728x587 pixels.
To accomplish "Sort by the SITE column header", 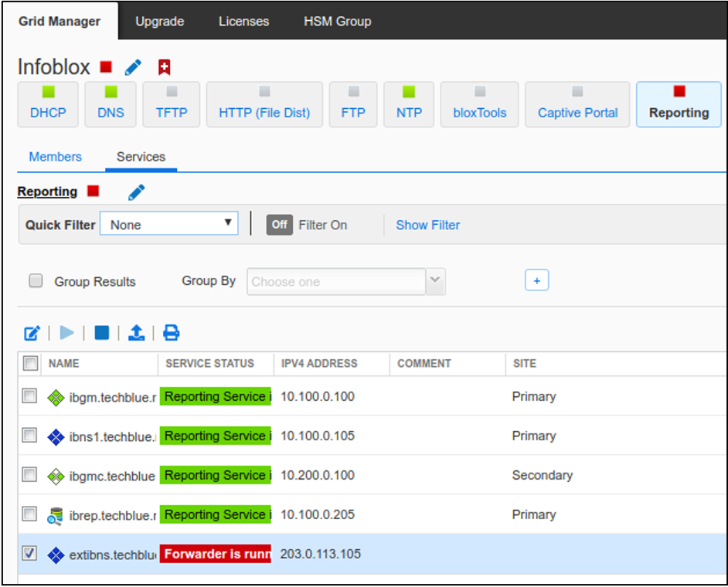I will tap(525, 363).
